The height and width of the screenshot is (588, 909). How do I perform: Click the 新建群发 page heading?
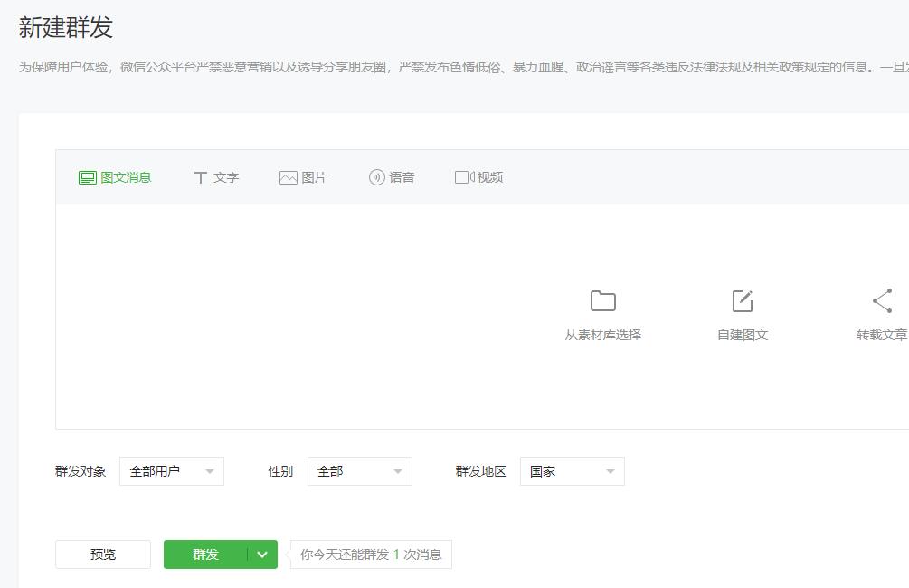click(x=66, y=27)
